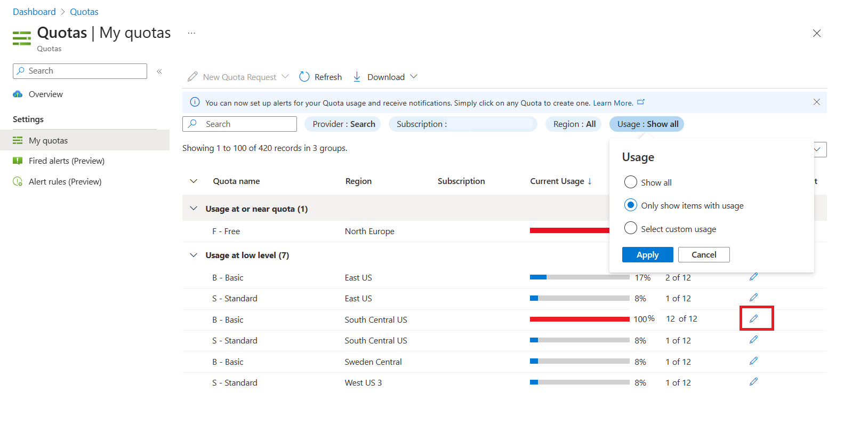Screen dimensions: 868x432
Task: Collapse Usage at or near quota group
Action: coord(194,209)
